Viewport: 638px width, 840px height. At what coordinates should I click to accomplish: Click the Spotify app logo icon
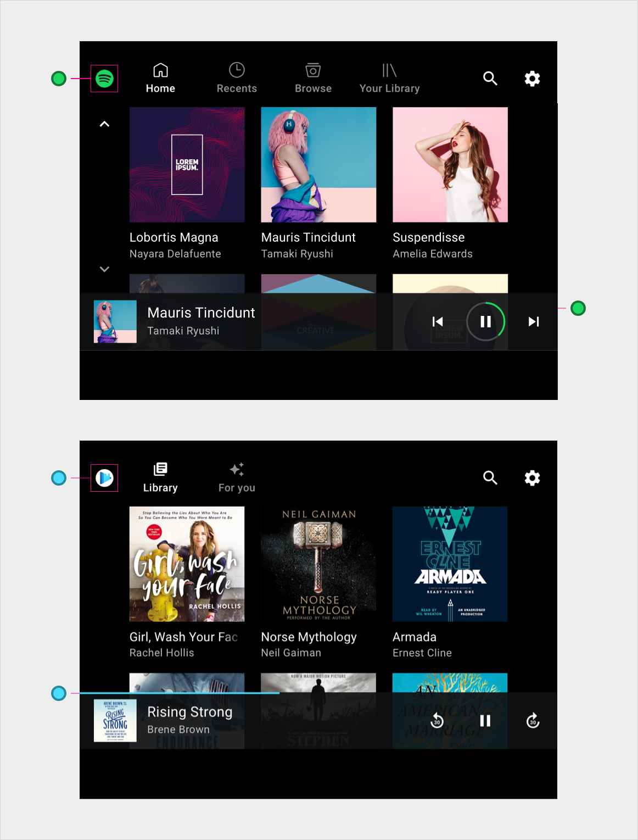tap(104, 79)
